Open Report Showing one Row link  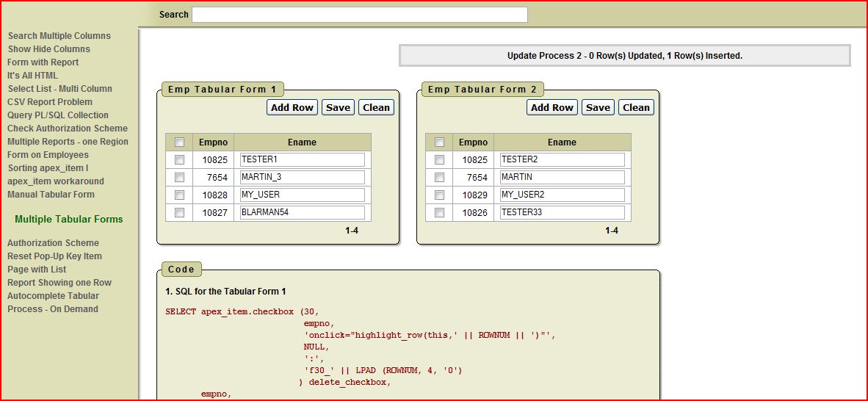click(59, 283)
